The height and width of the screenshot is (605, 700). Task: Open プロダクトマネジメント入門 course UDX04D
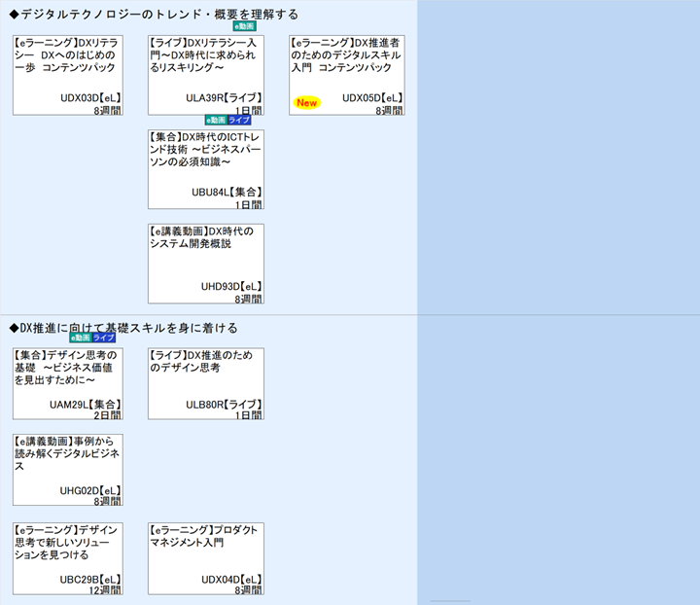pos(205,557)
